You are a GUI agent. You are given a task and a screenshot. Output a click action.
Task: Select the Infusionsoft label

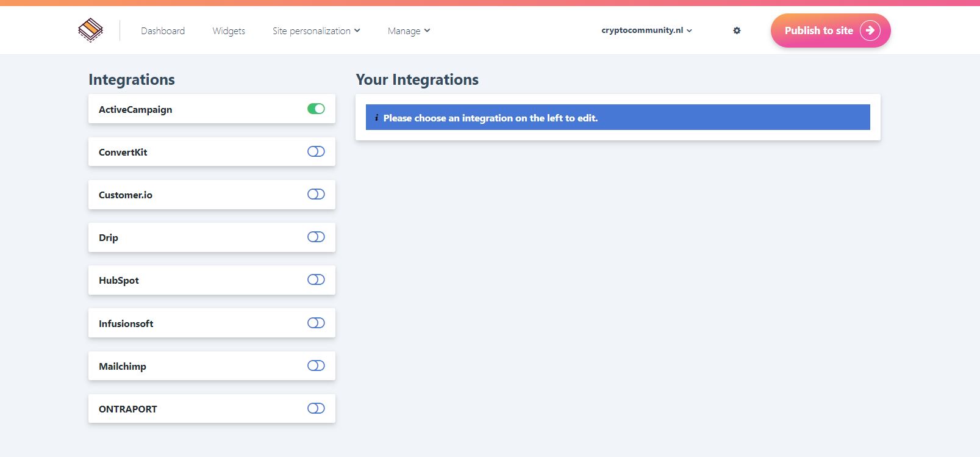(126, 323)
